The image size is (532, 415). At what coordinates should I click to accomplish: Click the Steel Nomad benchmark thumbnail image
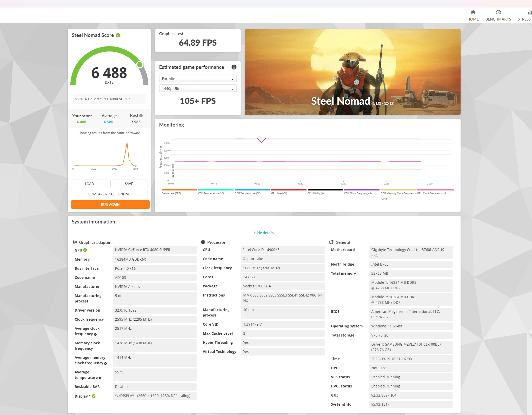353,72
